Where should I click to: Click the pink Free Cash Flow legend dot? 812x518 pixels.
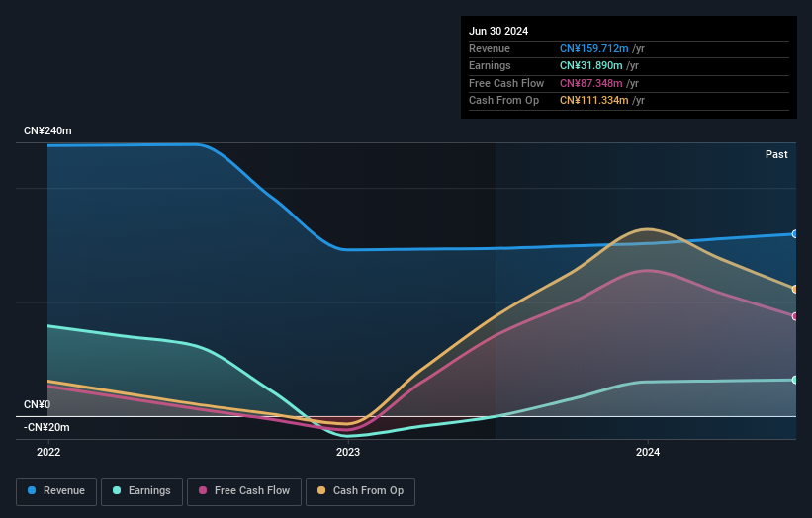[x=203, y=490]
